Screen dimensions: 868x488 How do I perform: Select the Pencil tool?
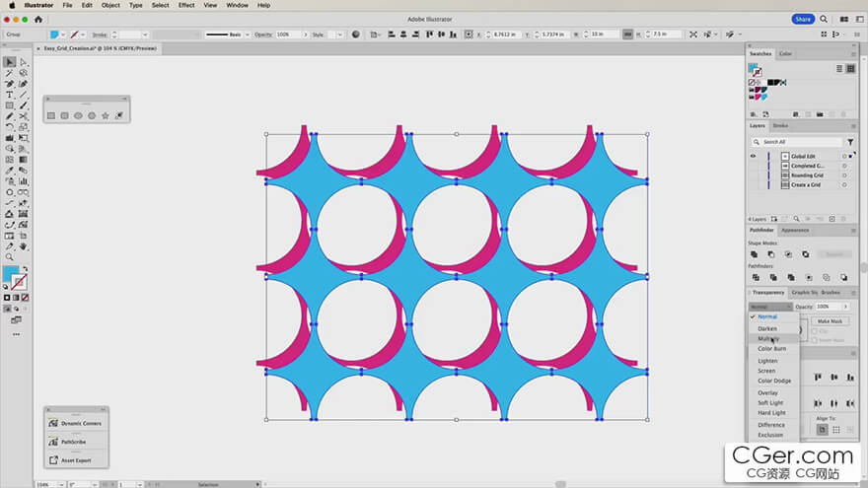click(10, 116)
